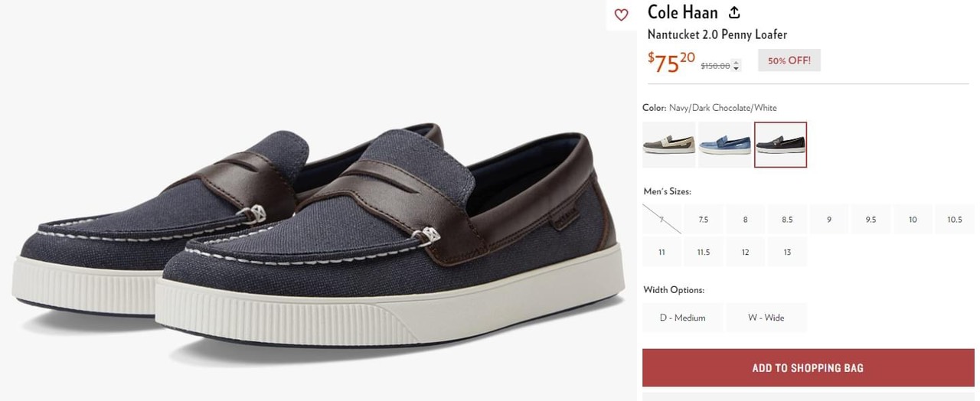Choose size 11.5
The width and height of the screenshot is (980, 401).
point(703,252)
